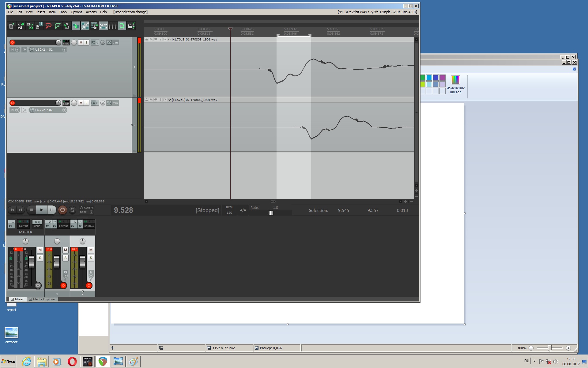Click REAPER icon in Windows taskbar
The height and width of the screenshot is (368, 588).
[x=103, y=362]
